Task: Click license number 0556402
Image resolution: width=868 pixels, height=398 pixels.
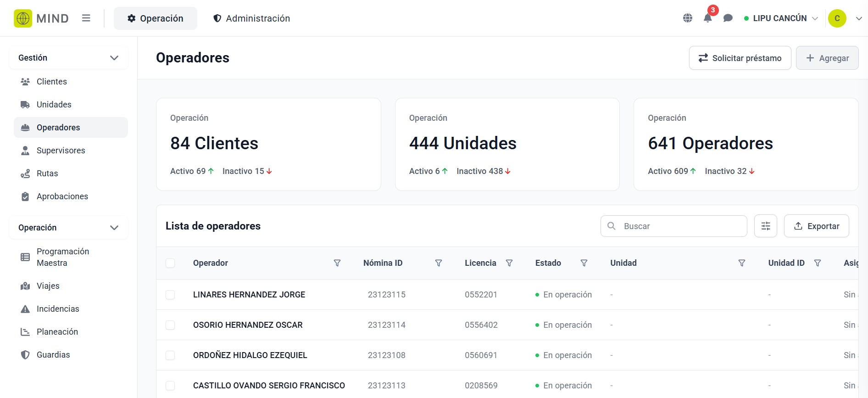Action: coord(481,325)
